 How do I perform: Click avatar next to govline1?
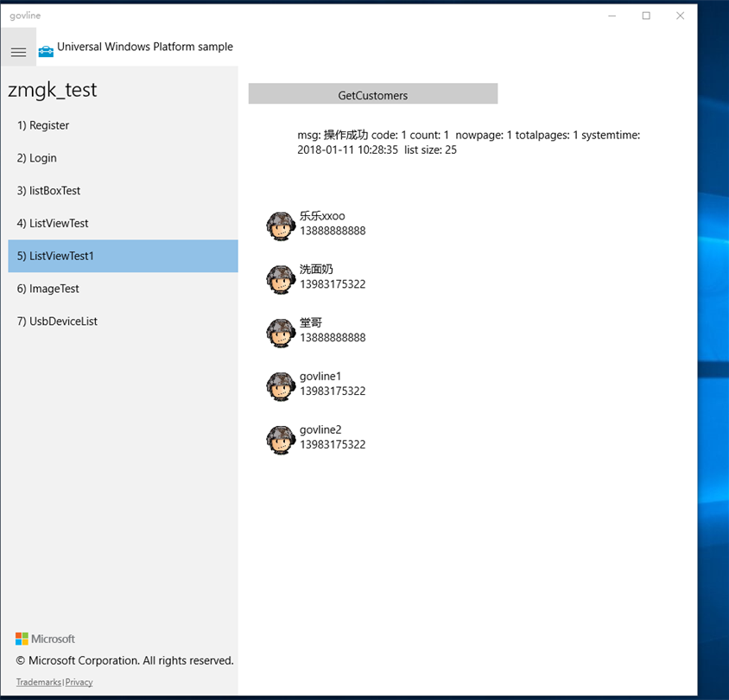281,387
